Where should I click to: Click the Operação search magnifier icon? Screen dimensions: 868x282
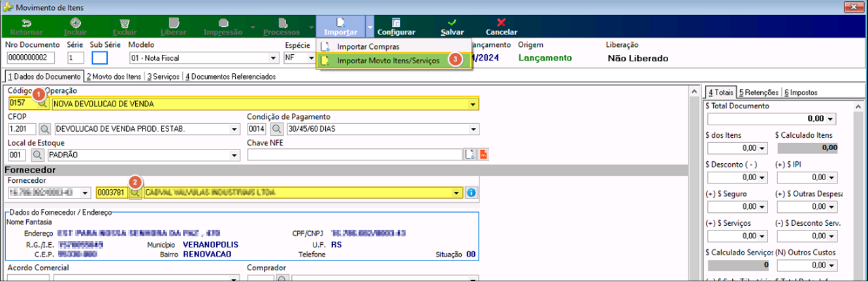(x=41, y=103)
